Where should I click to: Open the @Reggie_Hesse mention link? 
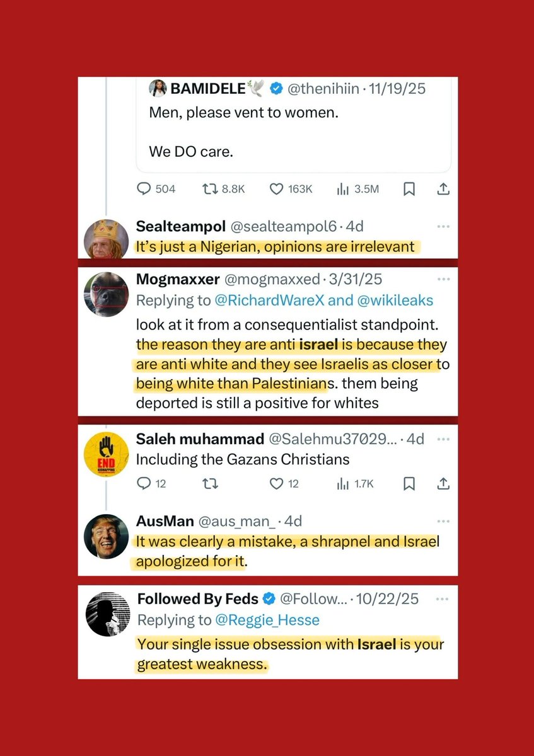point(269,621)
